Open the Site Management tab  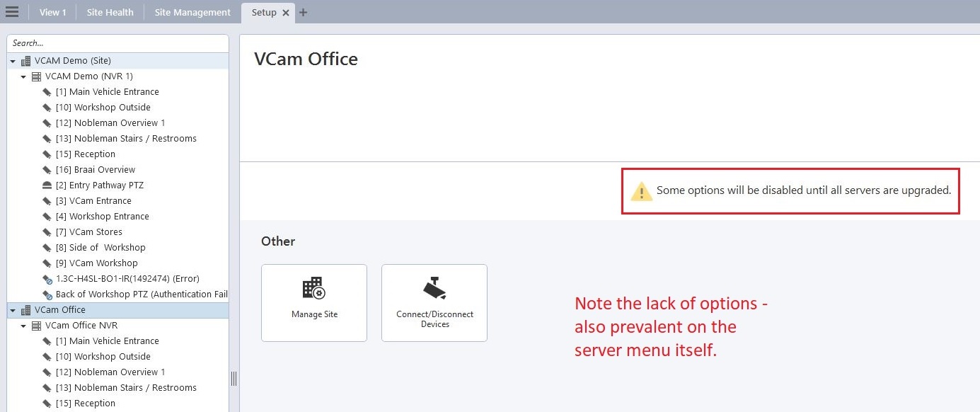(192, 12)
